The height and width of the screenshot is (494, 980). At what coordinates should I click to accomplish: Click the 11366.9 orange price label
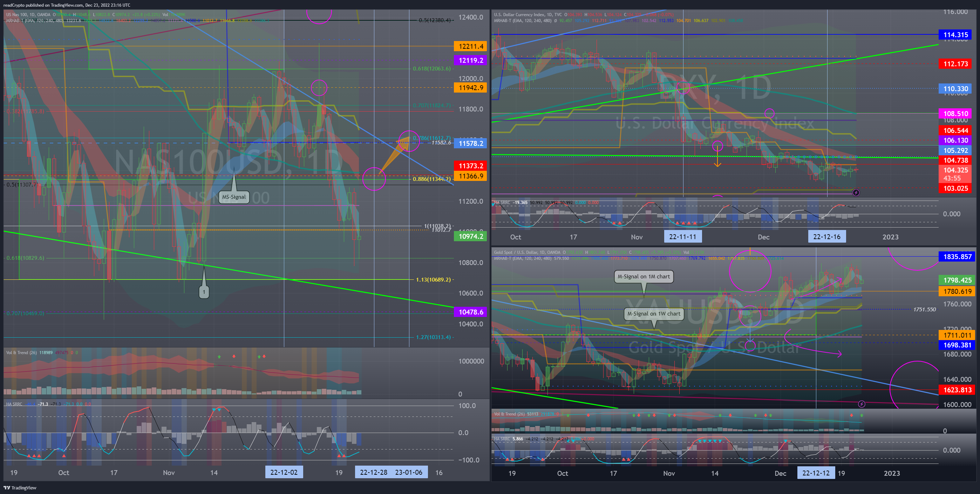tap(470, 176)
